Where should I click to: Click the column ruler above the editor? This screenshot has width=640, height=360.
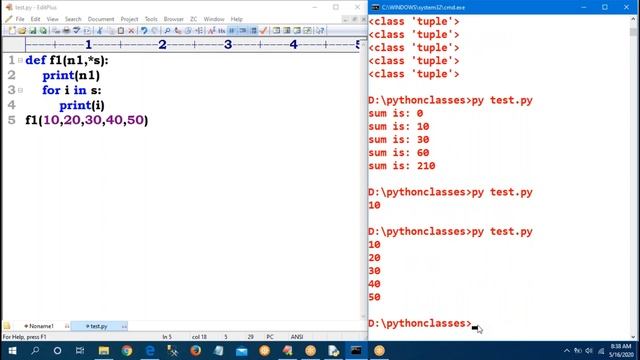coord(192,44)
